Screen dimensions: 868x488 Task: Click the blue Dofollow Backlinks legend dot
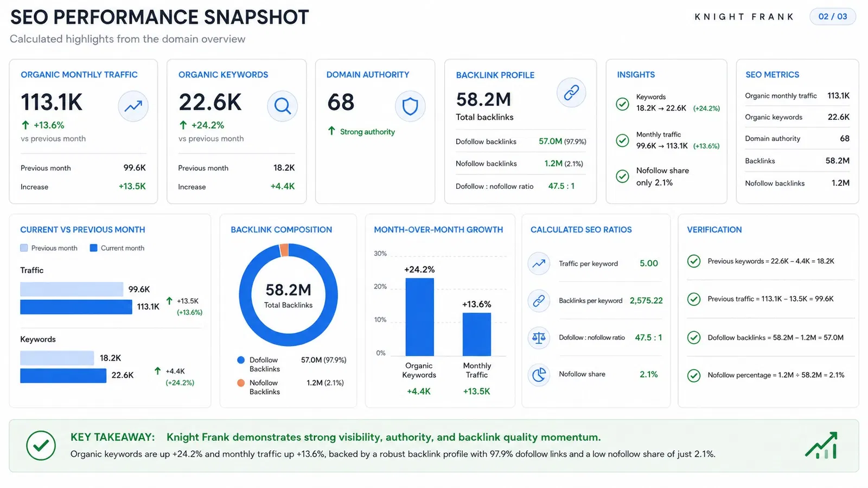click(x=241, y=360)
